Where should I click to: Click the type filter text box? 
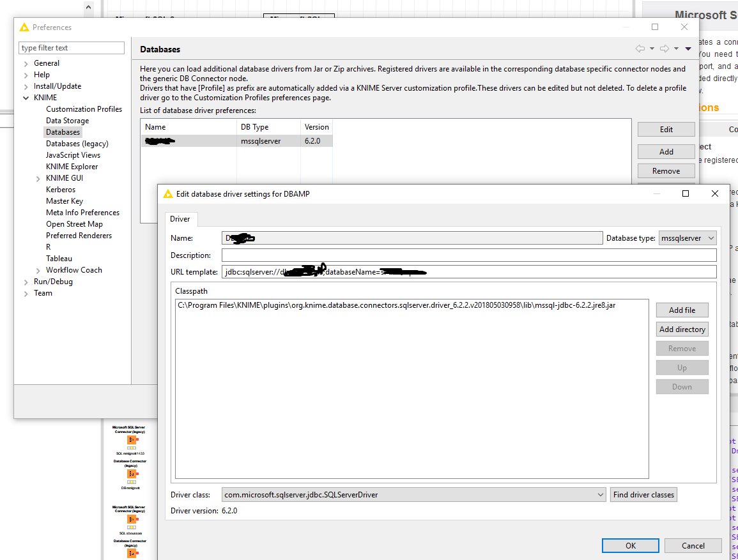71,48
